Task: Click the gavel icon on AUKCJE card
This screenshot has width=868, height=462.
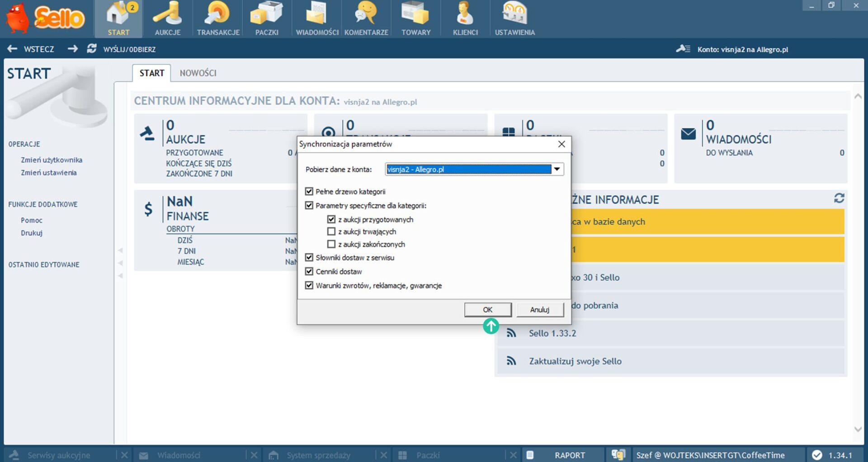Action: coord(147,134)
